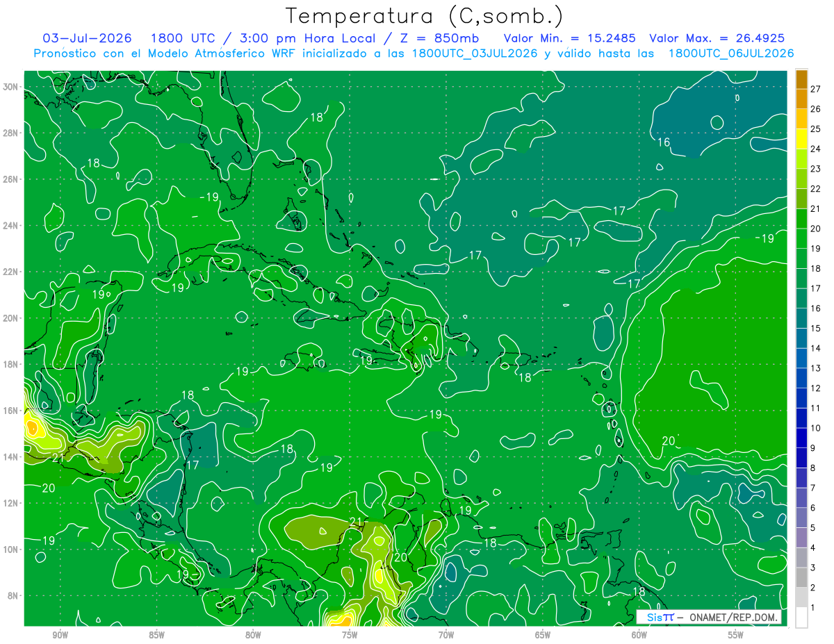Click the dark orange swatch above legend 27
The width and height of the screenshot is (834, 644).
pyautogui.click(x=801, y=79)
